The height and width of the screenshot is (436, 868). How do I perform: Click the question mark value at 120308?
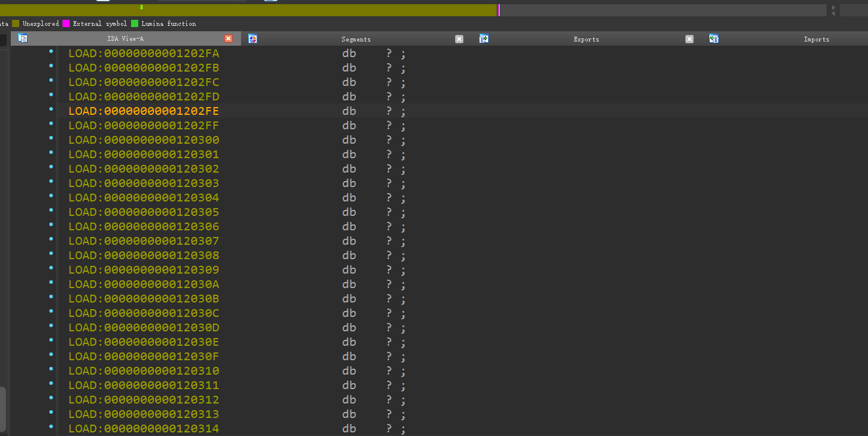click(389, 256)
